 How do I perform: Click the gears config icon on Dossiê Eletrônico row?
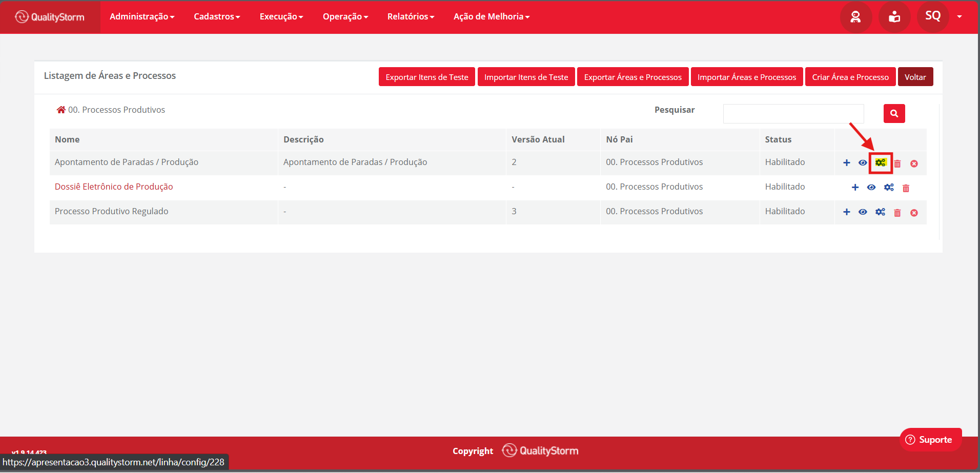pos(889,188)
